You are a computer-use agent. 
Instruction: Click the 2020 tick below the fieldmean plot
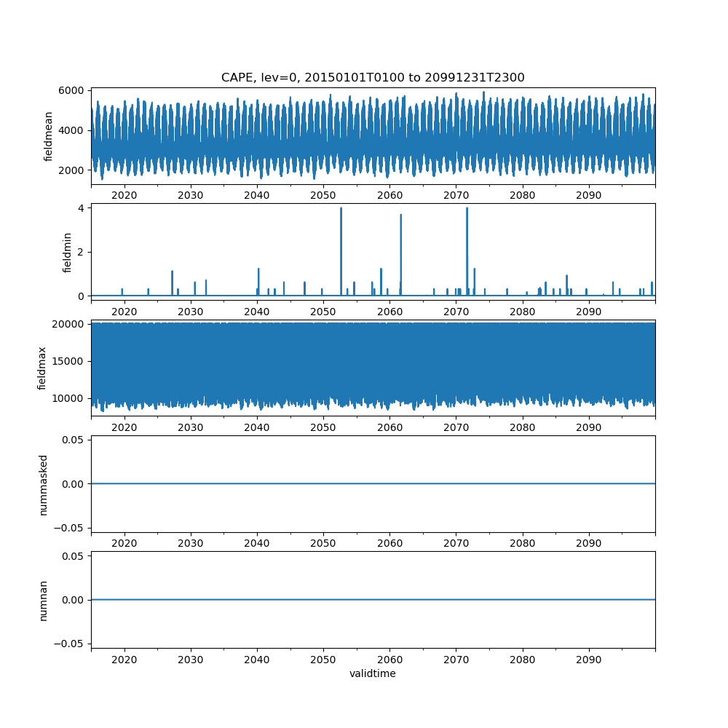point(124,197)
